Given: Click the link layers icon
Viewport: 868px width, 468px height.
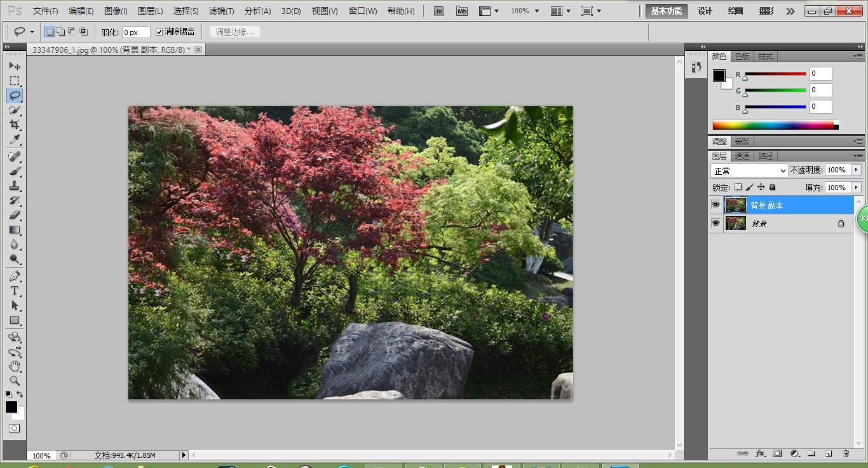Looking at the screenshot, I should 742,453.
